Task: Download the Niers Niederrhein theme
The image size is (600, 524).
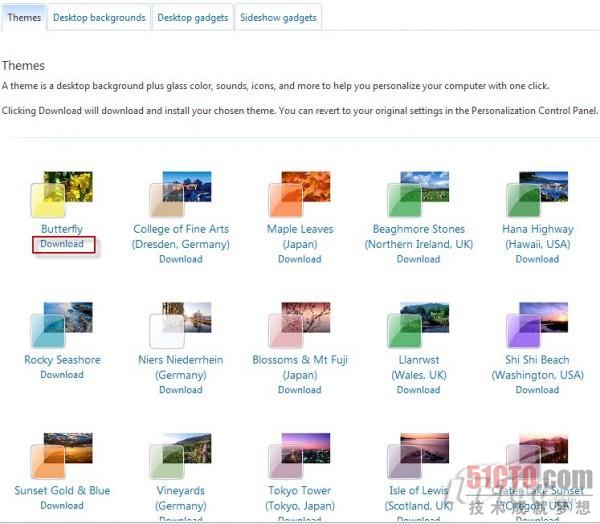Action: point(181,390)
